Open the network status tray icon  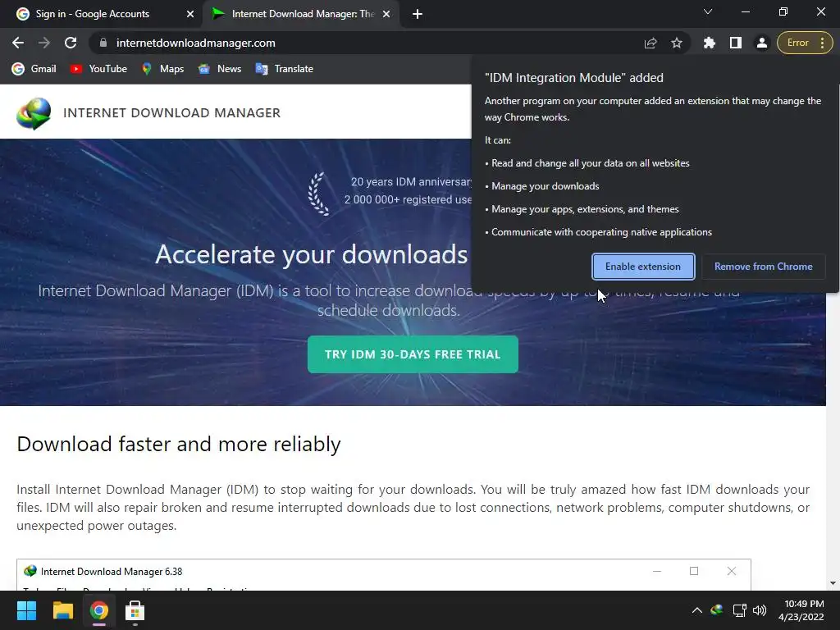pyautogui.click(x=740, y=610)
